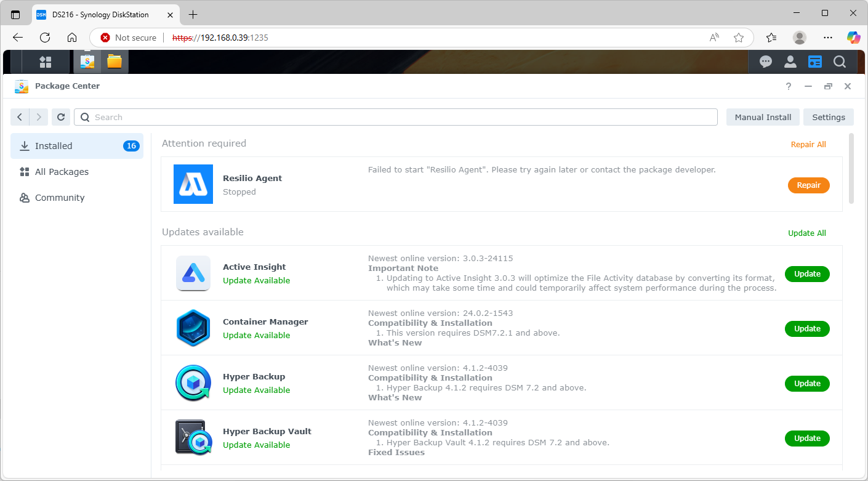This screenshot has width=868, height=481.
Task: Click the Hyper Backup Vault package icon
Action: 193,437
